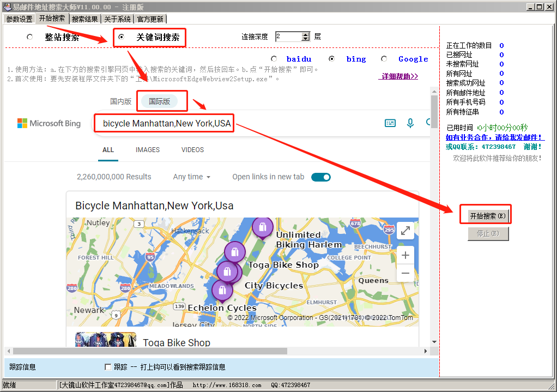Image resolution: width=557 pixels, height=392 pixels.
Task: Click the Bicycle Manhattan,New York,Usa heading
Action: pos(155,206)
